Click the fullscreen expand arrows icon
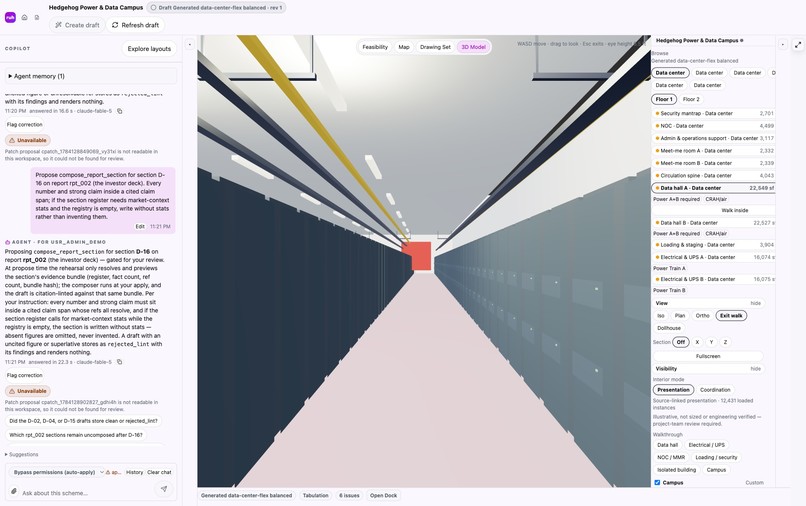Image resolution: width=806 pixels, height=506 pixels. [798, 45]
